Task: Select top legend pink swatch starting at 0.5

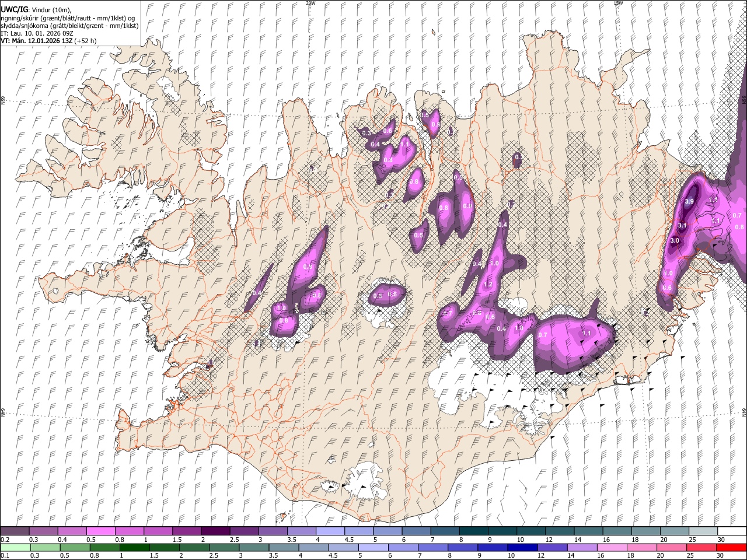Action: coord(100,531)
